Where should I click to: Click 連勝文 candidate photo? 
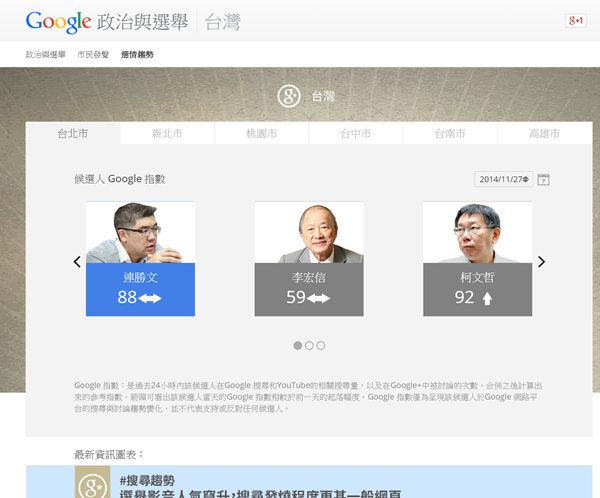coord(140,233)
